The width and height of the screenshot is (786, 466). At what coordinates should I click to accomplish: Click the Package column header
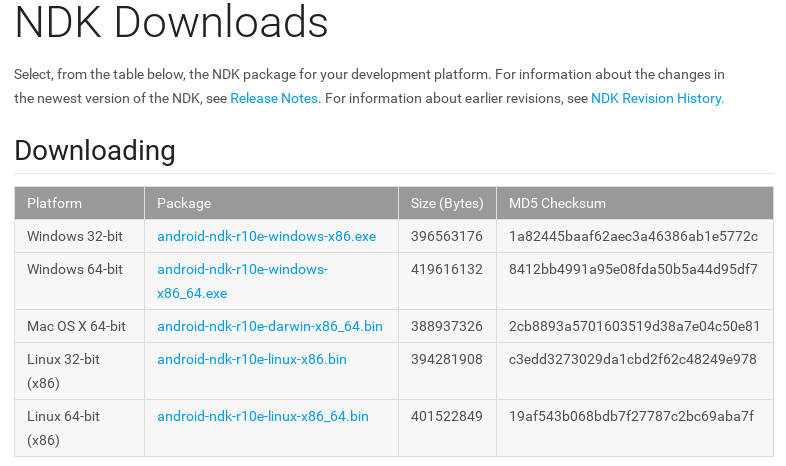184,203
